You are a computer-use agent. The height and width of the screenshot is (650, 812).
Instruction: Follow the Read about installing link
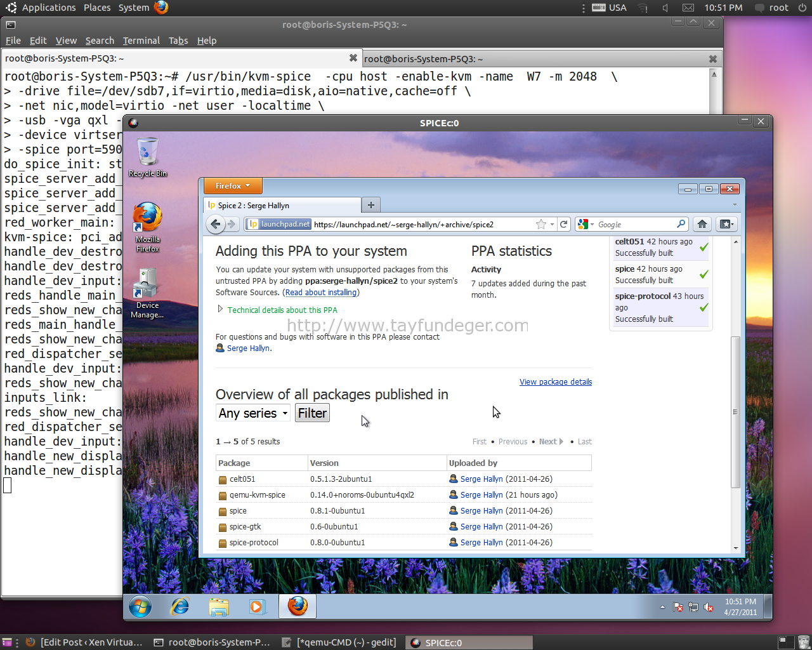[321, 293]
